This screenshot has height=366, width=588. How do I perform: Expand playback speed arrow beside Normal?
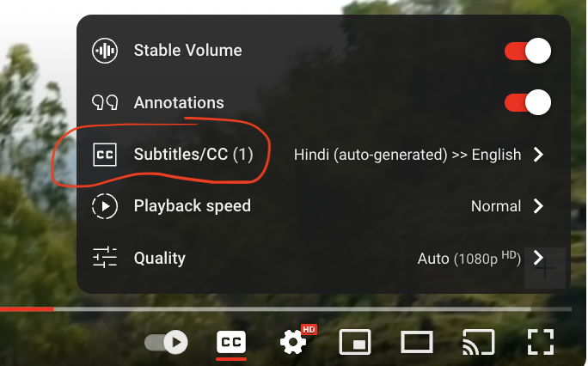pos(538,206)
